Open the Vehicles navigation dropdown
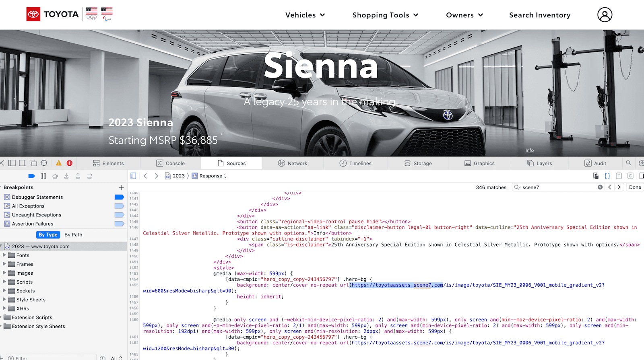 pyautogui.click(x=305, y=15)
